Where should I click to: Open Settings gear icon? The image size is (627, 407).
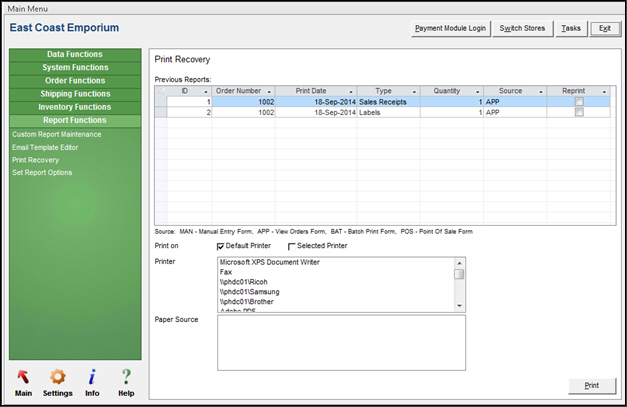[57, 377]
